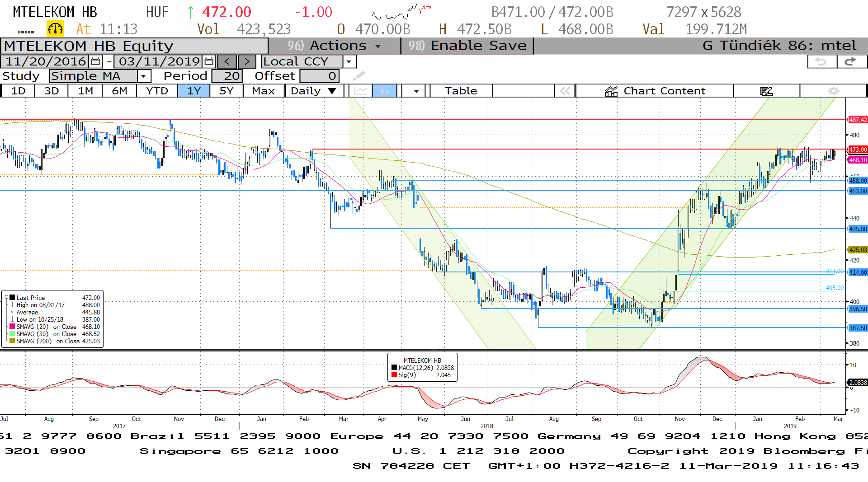Viewport: 868px width, 482px height.
Task: Click the Low marker icon in legend
Action: (x=12, y=319)
